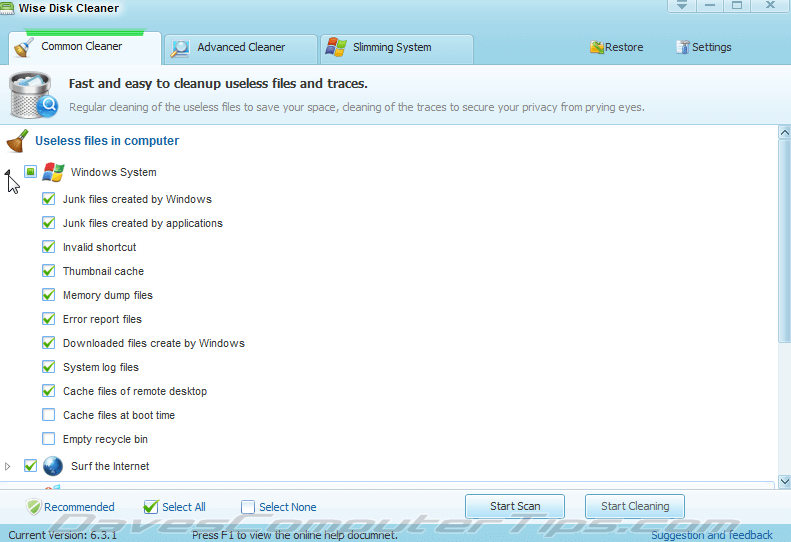Uncheck the System log files checkbox
The width and height of the screenshot is (791, 542).
point(48,367)
